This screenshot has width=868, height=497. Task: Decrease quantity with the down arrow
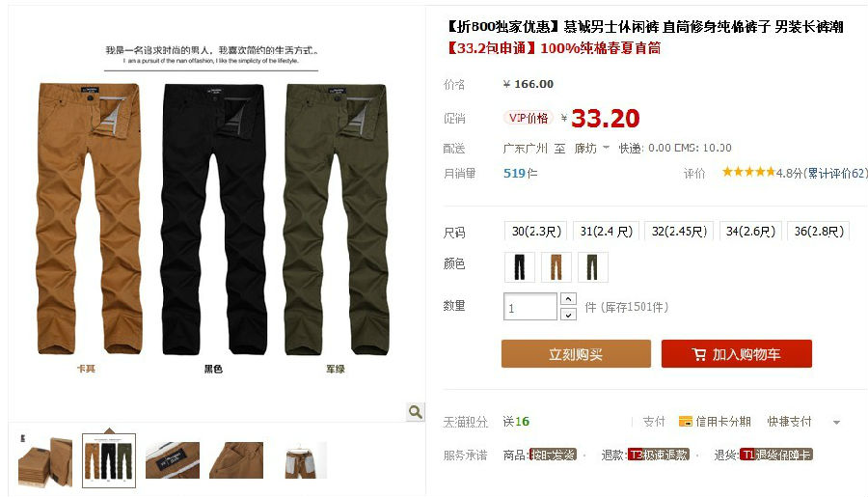(568, 315)
